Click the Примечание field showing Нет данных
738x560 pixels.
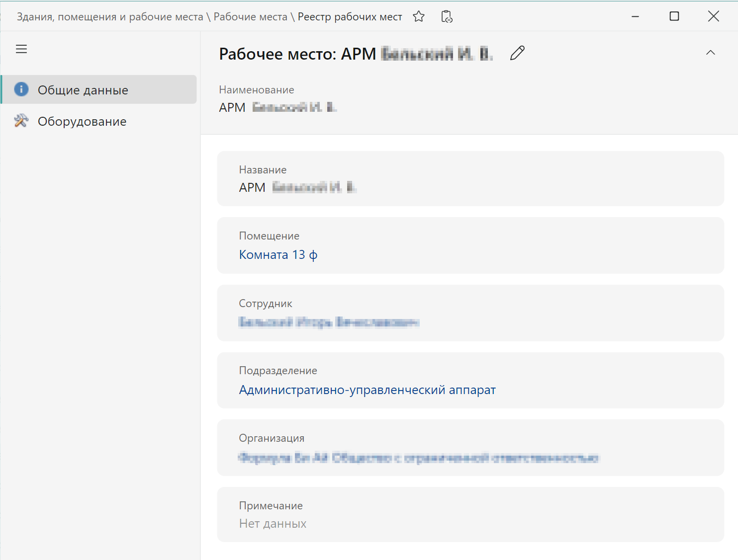click(273, 523)
